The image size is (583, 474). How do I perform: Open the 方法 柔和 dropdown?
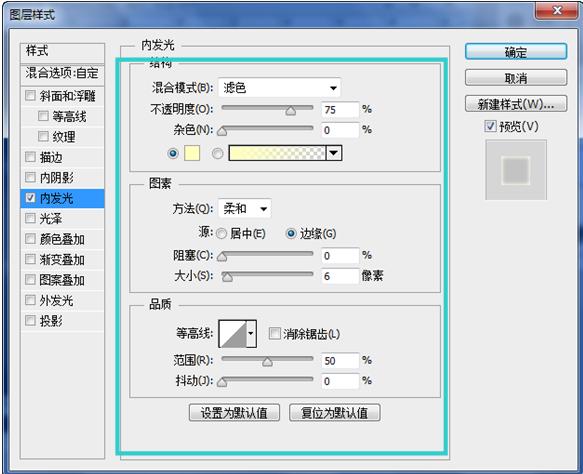pyautogui.click(x=245, y=209)
